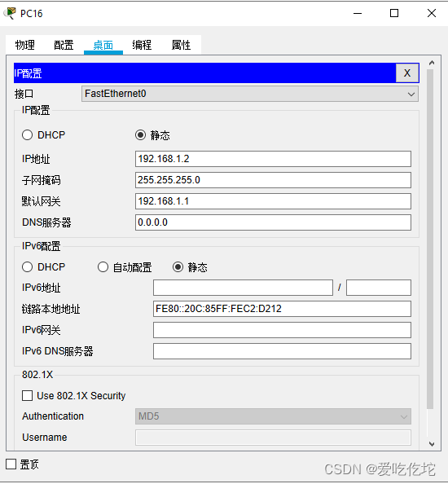This screenshot has width=448, height=484.
Task: Toggle the 置顶 checkbox
Action: click(x=11, y=464)
